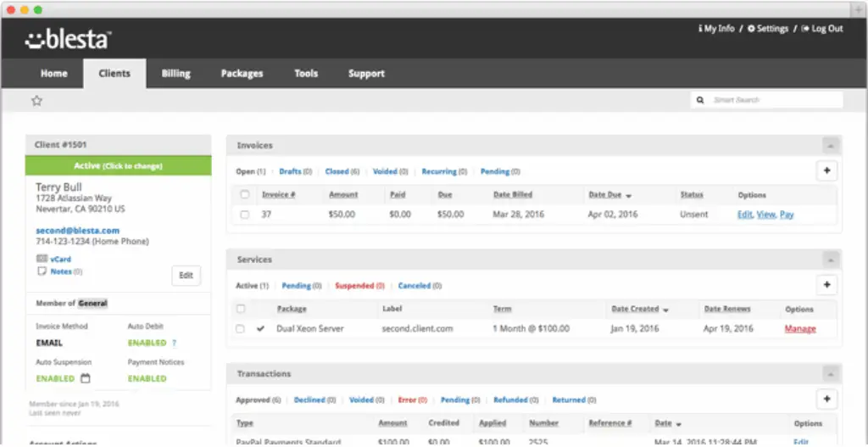Click the Transactions plus icon

[826, 399]
